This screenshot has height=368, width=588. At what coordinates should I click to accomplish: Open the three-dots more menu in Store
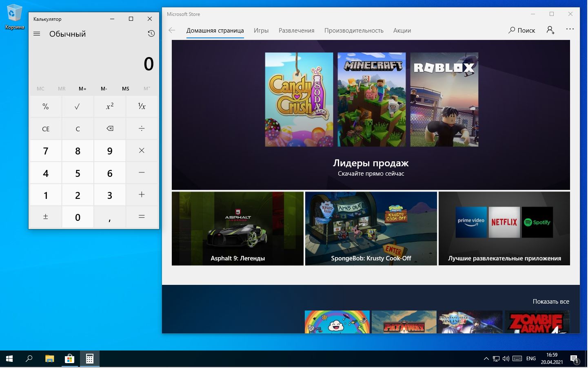(x=570, y=29)
